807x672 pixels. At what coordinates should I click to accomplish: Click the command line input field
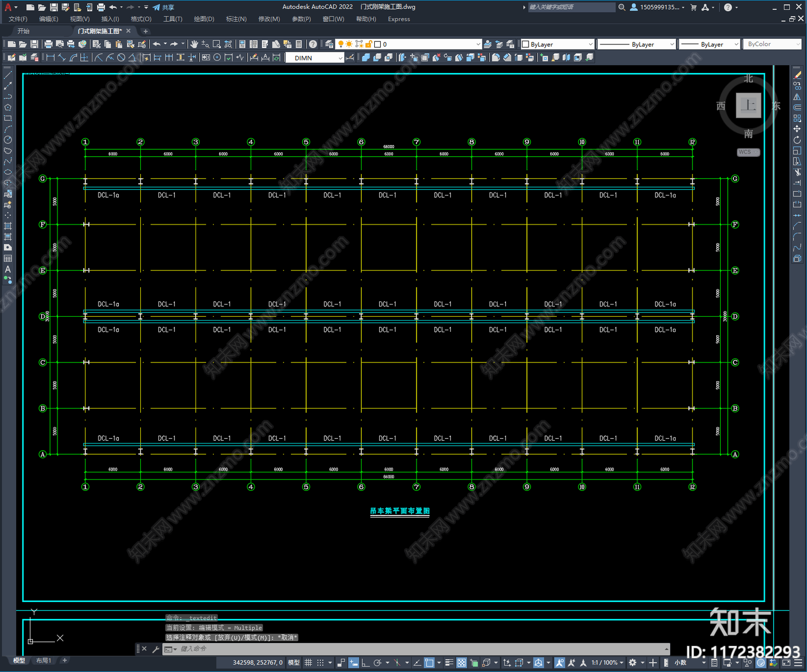pyautogui.click(x=422, y=649)
